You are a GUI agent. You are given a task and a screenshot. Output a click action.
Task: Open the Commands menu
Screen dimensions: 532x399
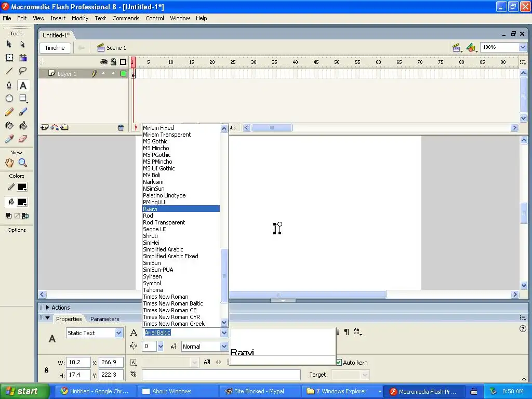[126, 18]
